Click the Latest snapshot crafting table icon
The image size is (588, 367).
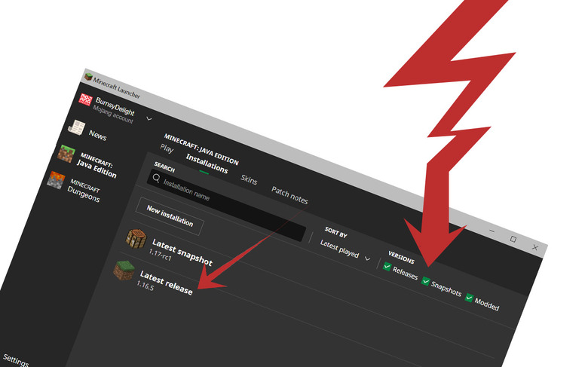pyautogui.click(x=136, y=239)
